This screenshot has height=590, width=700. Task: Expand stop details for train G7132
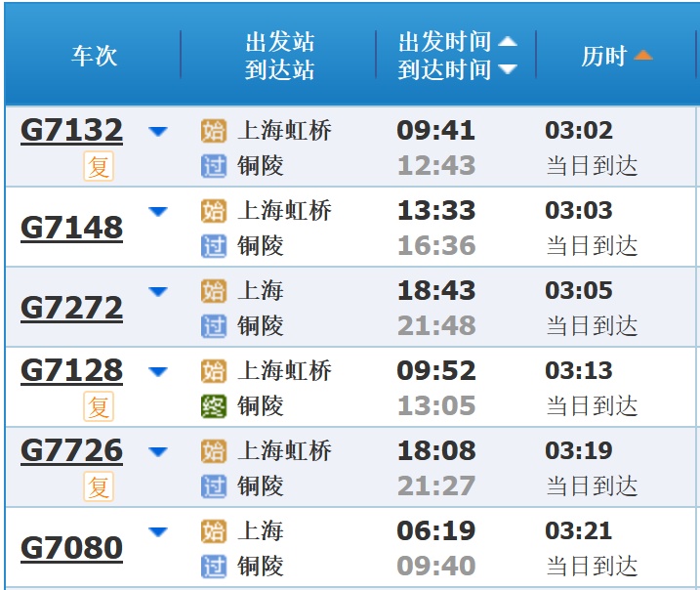(x=158, y=132)
